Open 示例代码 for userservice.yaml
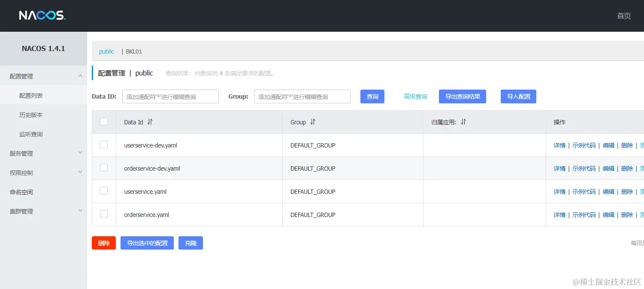The width and height of the screenshot is (644, 289). click(x=584, y=192)
